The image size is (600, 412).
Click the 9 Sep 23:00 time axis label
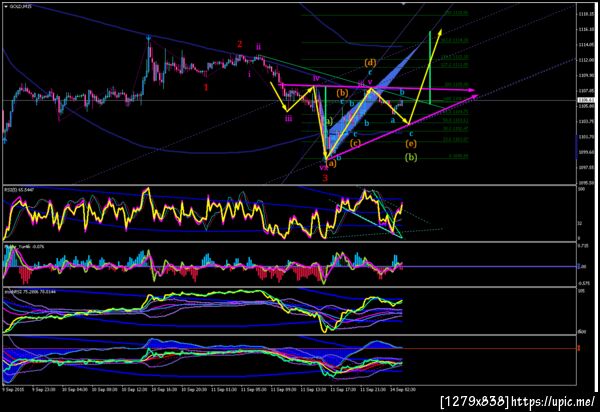44,389
